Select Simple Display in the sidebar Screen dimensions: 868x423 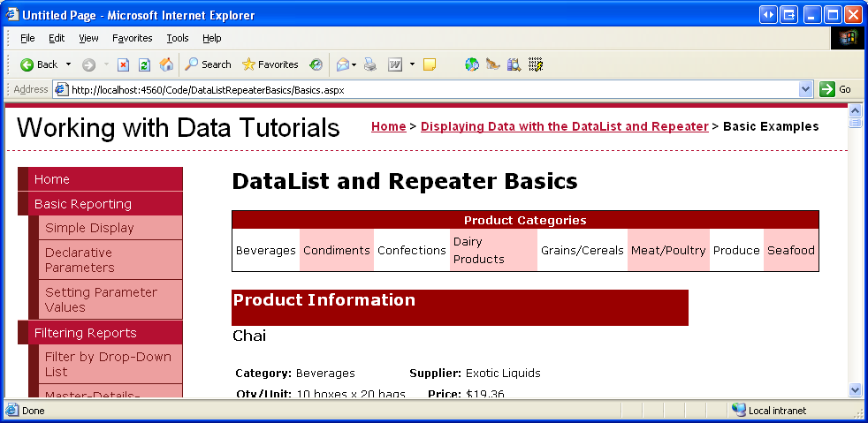89,228
